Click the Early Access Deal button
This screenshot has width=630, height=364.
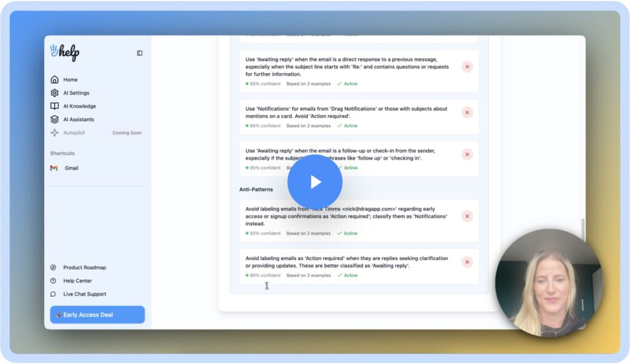(x=97, y=315)
